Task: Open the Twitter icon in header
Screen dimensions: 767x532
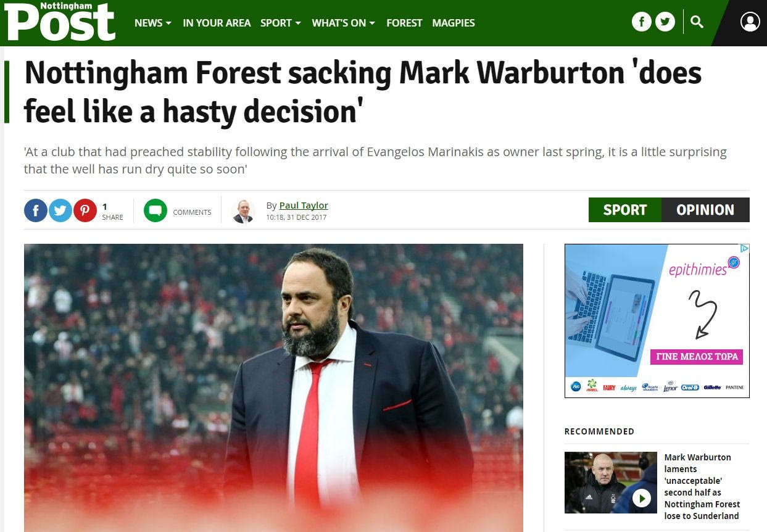Action: pyautogui.click(x=665, y=22)
